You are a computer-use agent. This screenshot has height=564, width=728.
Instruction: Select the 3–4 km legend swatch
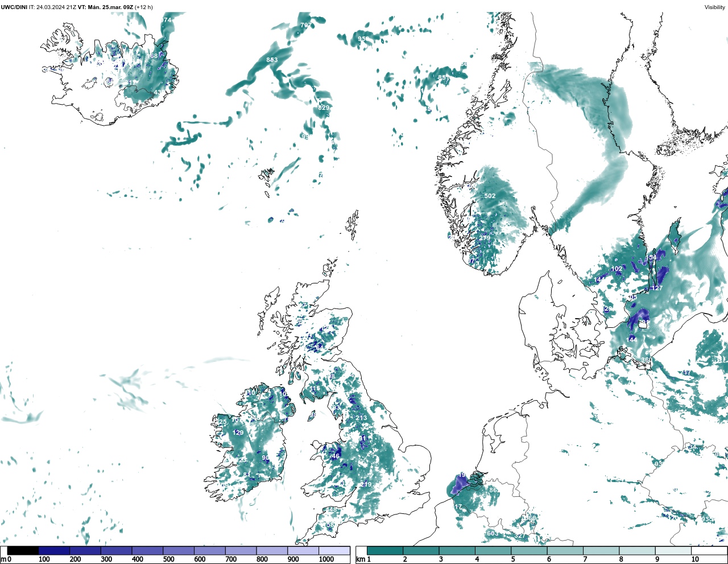[x=457, y=550]
